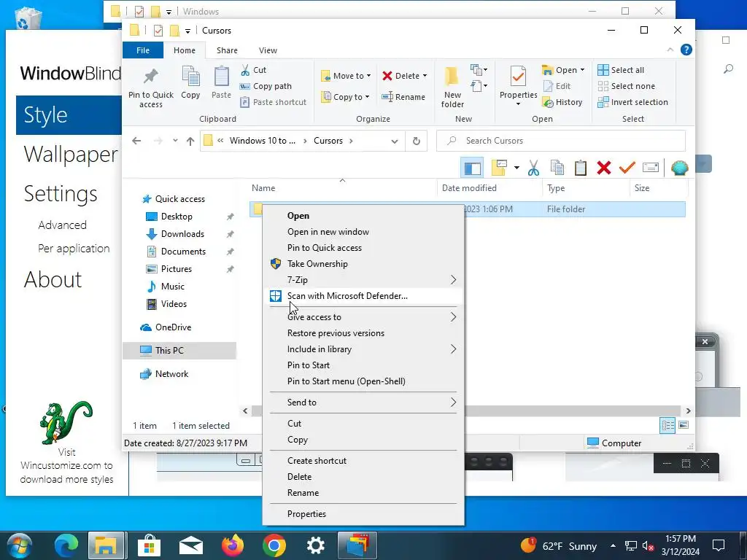Image resolution: width=747 pixels, height=560 pixels.
Task: Choose Properties at bottom of context menu
Action: pyautogui.click(x=363, y=514)
